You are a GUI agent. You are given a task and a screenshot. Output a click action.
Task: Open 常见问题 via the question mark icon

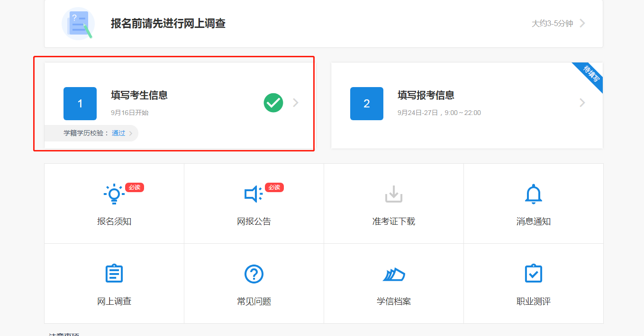tap(254, 274)
